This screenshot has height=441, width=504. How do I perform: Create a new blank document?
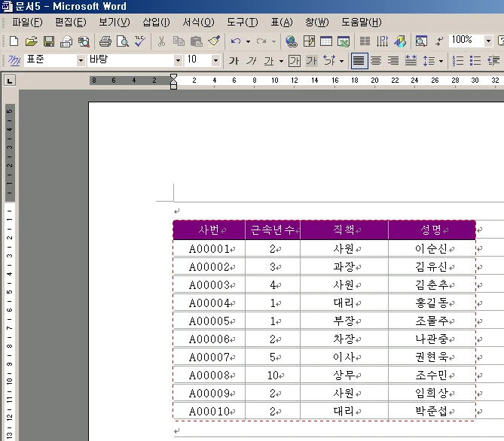(14, 41)
